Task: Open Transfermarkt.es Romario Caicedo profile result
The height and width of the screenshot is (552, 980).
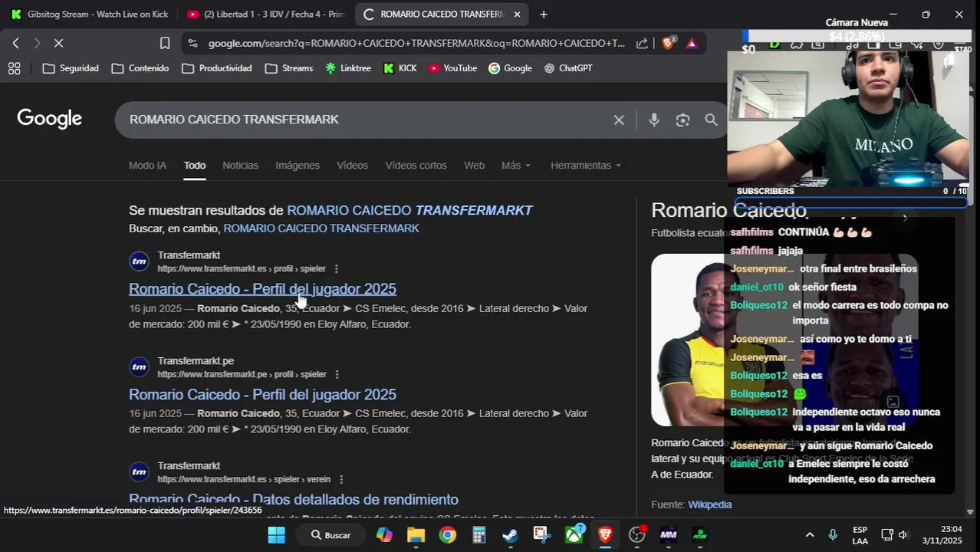Action: (x=262, y=289)
